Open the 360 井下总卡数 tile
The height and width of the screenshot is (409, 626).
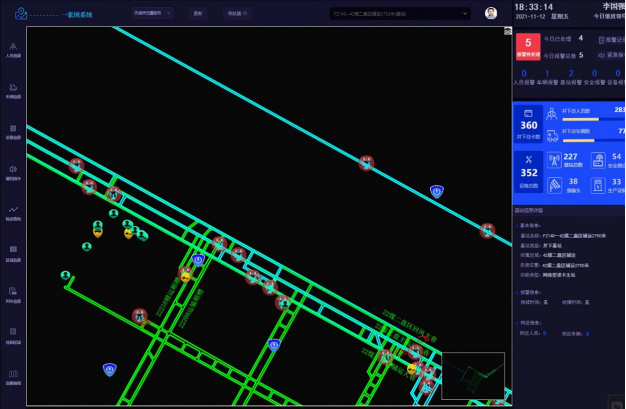point(529,124)
